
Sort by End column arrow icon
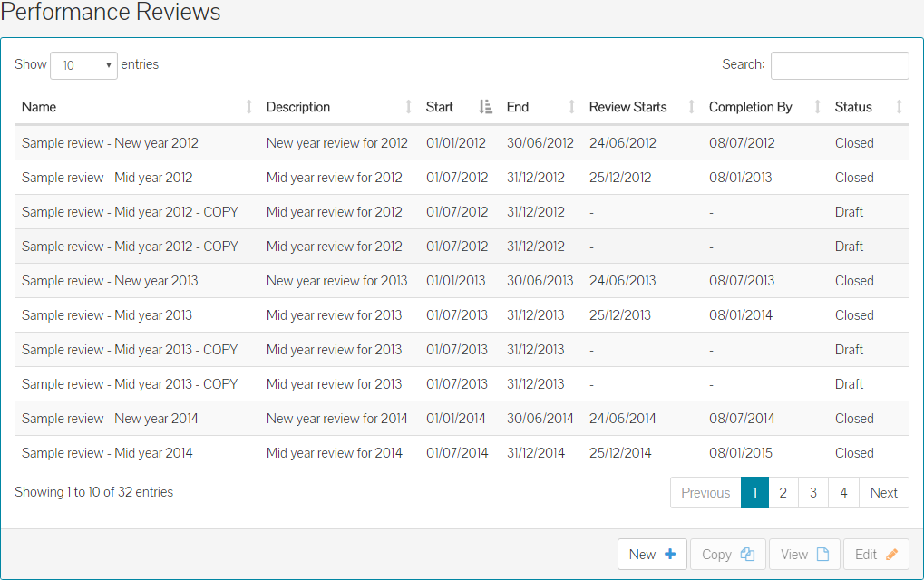point(571,107)
